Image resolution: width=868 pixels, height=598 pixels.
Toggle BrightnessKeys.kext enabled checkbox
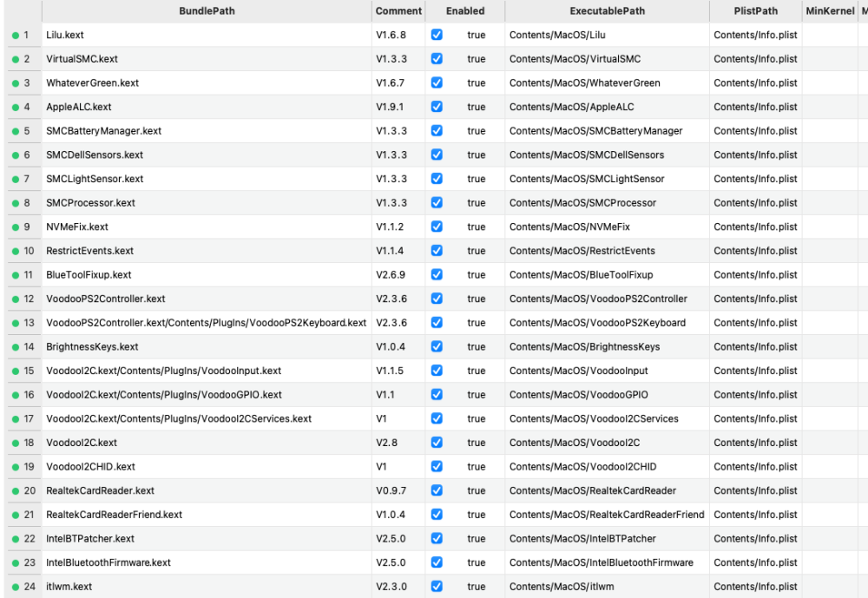point(437,346)
